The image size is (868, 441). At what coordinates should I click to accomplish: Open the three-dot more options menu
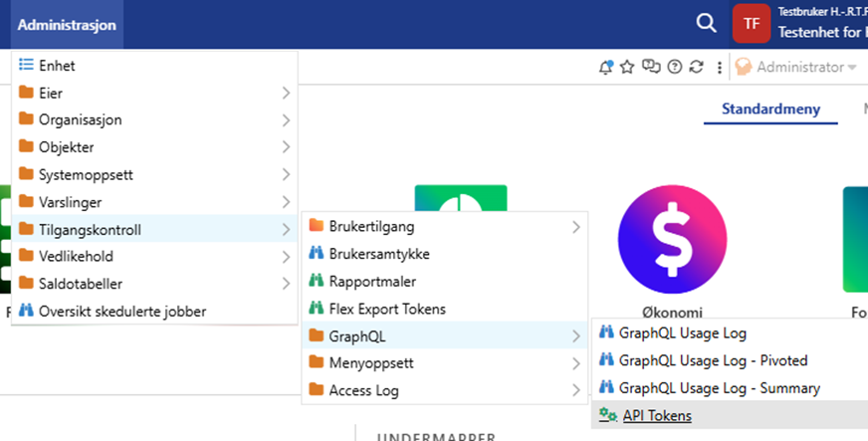point(720,68)
